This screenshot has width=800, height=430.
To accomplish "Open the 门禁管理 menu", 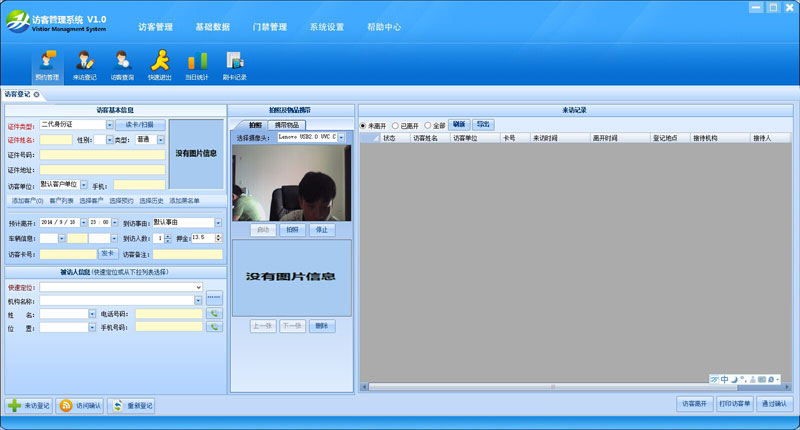I will pos(270,27).
